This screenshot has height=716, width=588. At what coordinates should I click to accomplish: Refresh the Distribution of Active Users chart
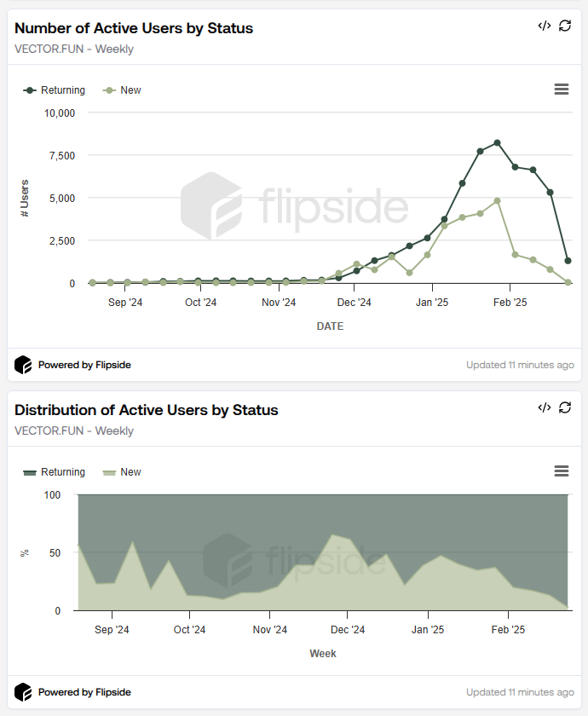565,407
